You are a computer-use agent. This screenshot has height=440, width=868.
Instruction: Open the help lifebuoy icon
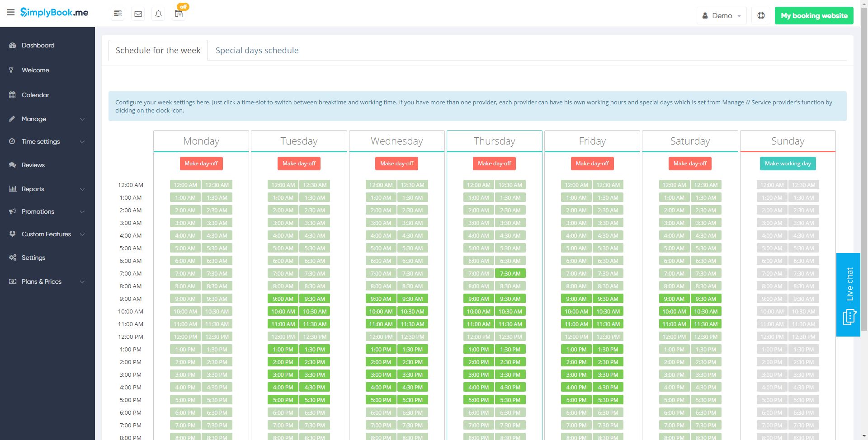[761, 15]
